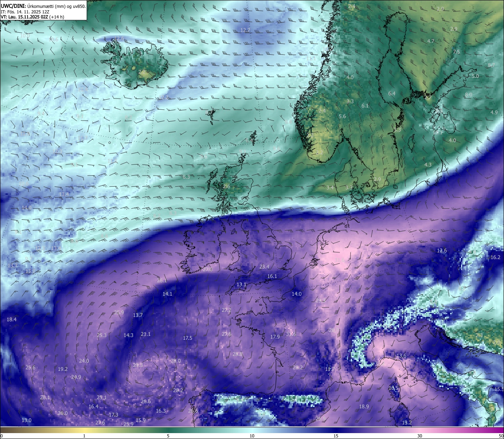
Task: Click the 17.9 value over France
Action: click(x=275, y=337)
